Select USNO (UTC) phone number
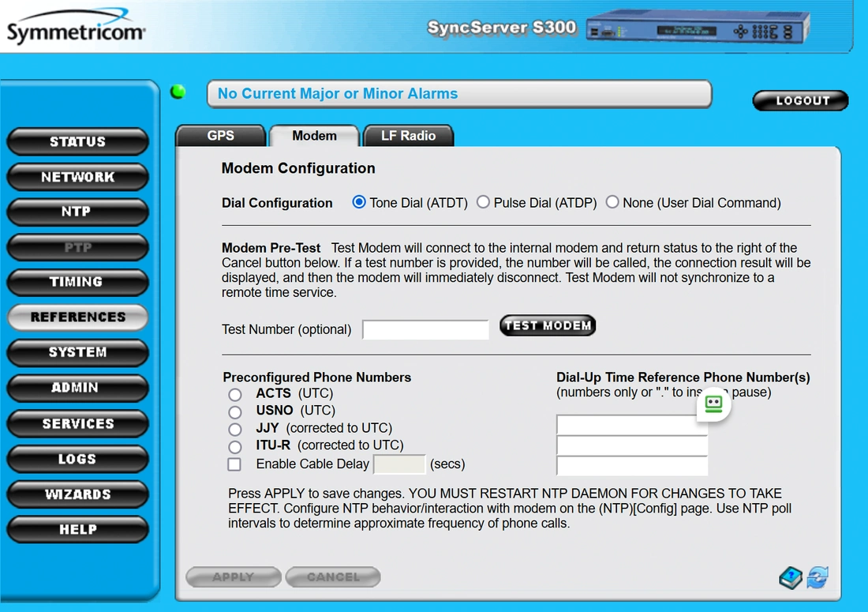The height and width of the screenshot is (612, 868). [x=234, y=412]
